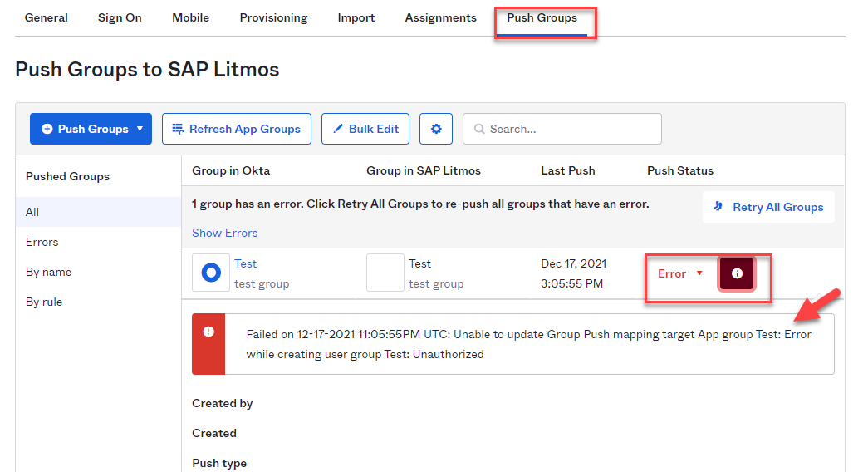The width and height of the screenshot is (868, 472).
Task: Click the Dec 17, 2021 last push date
Action: click(x=573, y=263)
